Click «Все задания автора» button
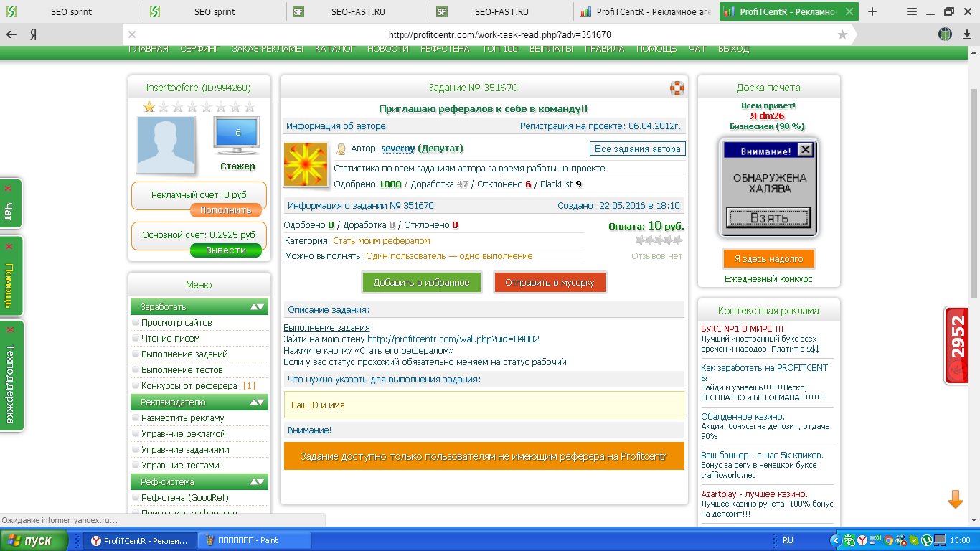 pos(638,149)
